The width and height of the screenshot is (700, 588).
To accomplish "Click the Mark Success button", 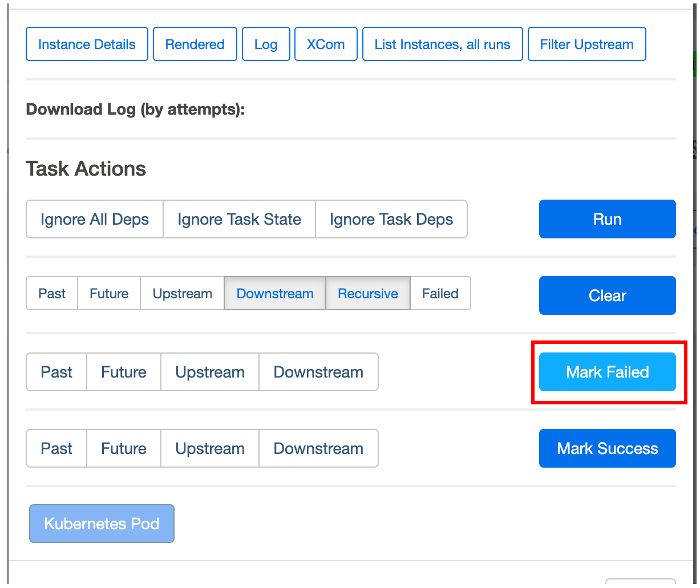I will (x=607, y=448).
